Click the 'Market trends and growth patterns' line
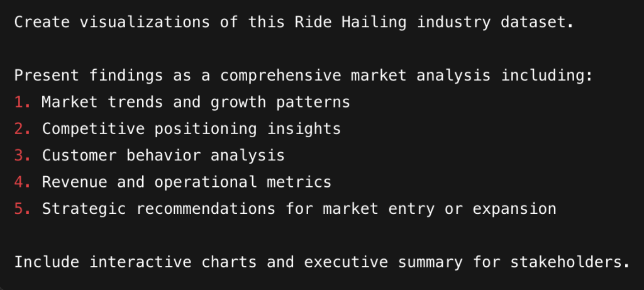This screenshot has width=644, height=290. (x=196, y=103)
